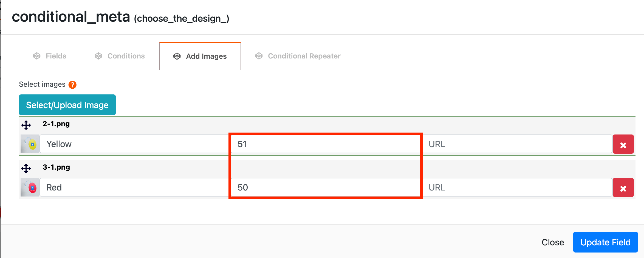Open the Conditional Repeater tab

coord(298,56)
